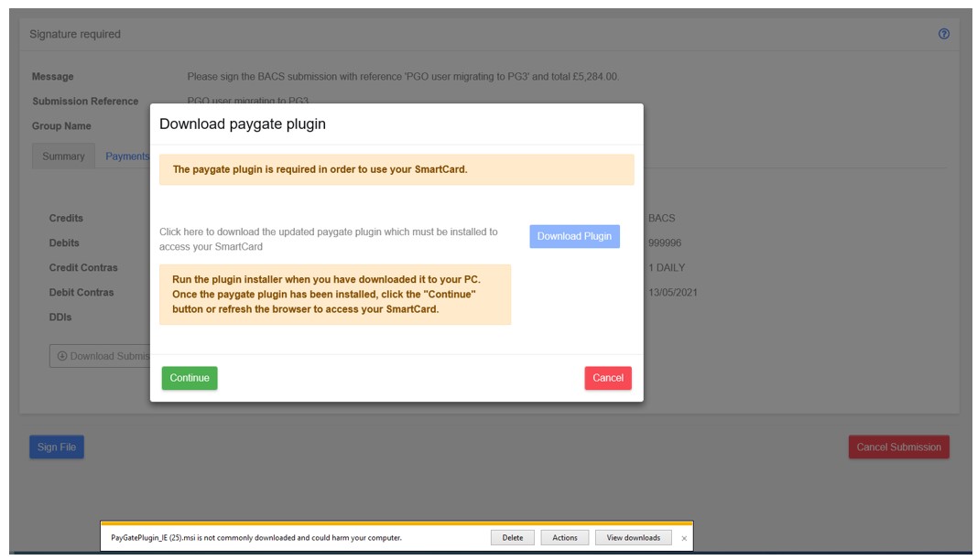Select the 'Click here to download' description text

click(329, 239)
